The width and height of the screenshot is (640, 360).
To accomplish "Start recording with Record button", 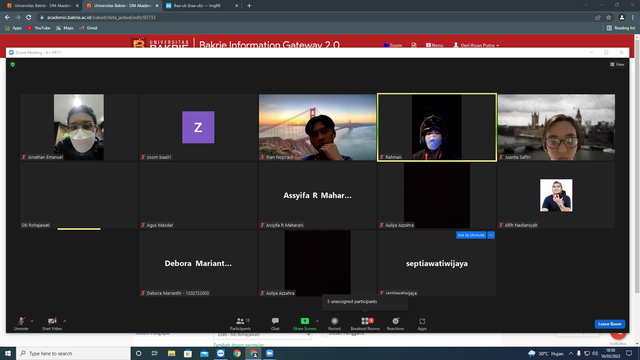I will 334,323.
